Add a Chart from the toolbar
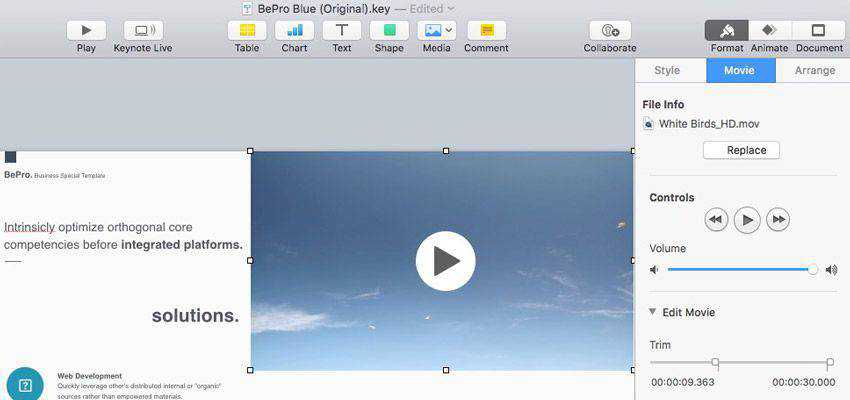The height and width of the screenshot is (400, 850). pyautogui.click(x=294, y=31)
